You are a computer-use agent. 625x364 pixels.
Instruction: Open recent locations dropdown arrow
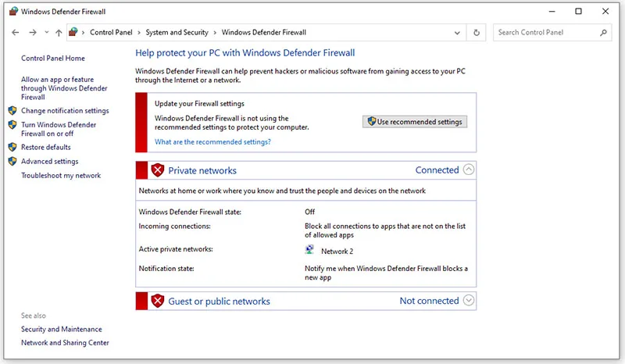click(x=47, y=32)
